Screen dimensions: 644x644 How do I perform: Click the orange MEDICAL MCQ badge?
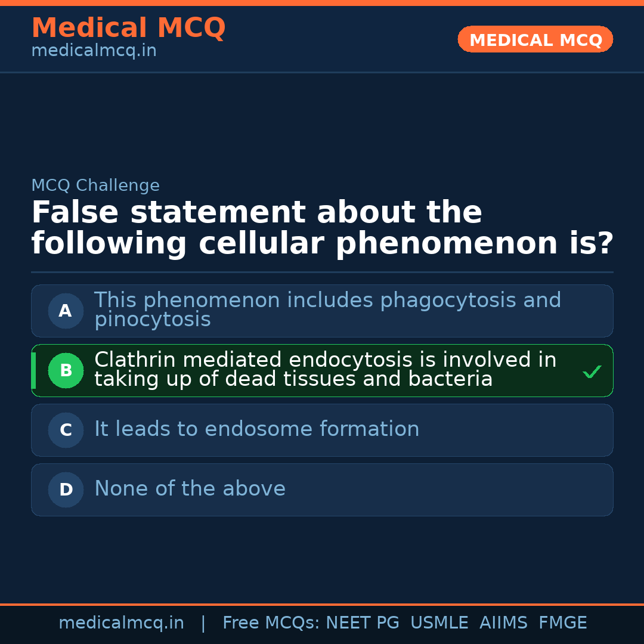coord(535,39)
